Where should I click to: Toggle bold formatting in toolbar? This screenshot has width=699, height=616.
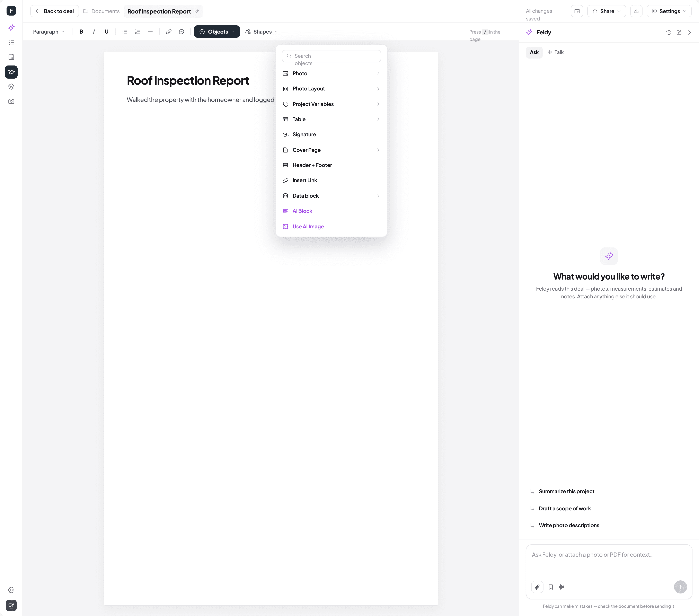pyautogui.click(x=81, y=32)
